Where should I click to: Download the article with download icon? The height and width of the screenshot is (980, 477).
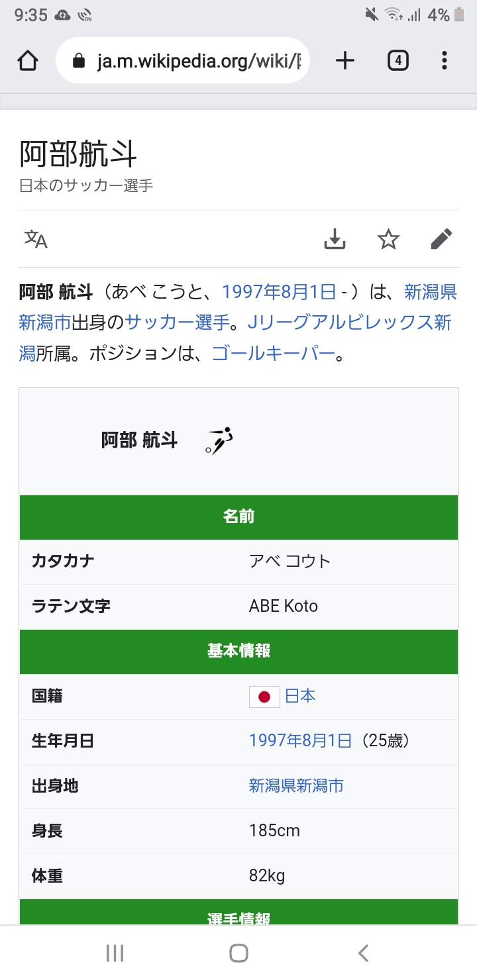(x=335, y=239)
